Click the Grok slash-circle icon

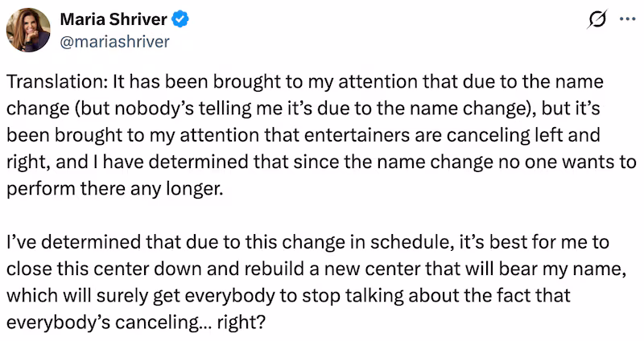coord(599,20)
